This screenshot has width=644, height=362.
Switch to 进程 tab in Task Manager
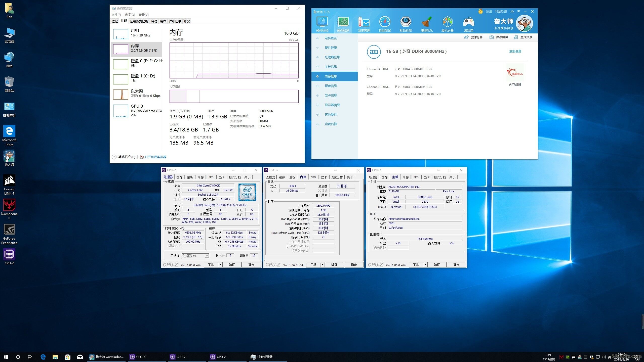[115, 21]
